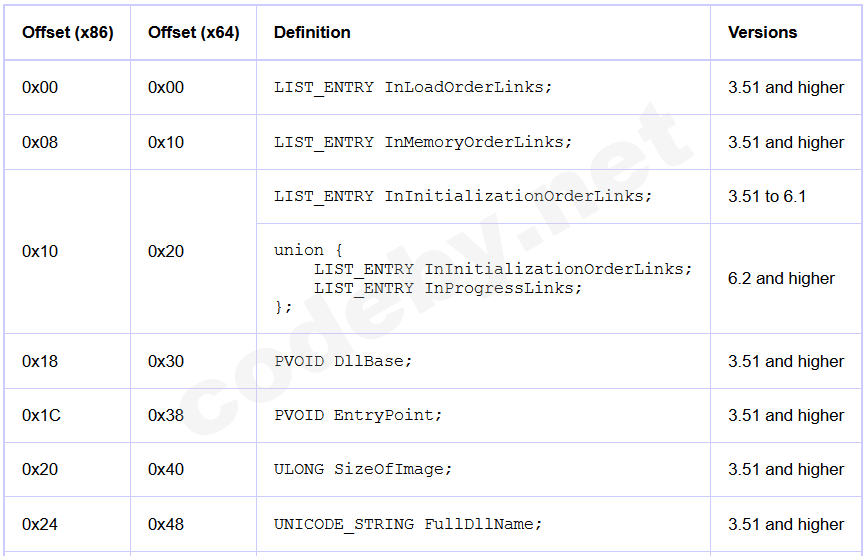This screenshot has height=556, width=867.
Task: Select the "Definition" column header
Action: 312,33
